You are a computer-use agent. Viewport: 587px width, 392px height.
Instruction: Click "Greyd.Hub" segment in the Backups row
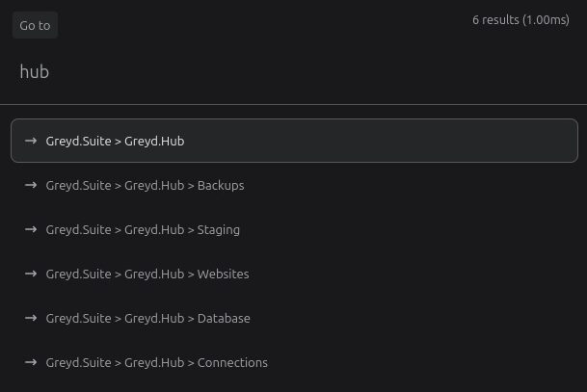(x=154, y=185)
